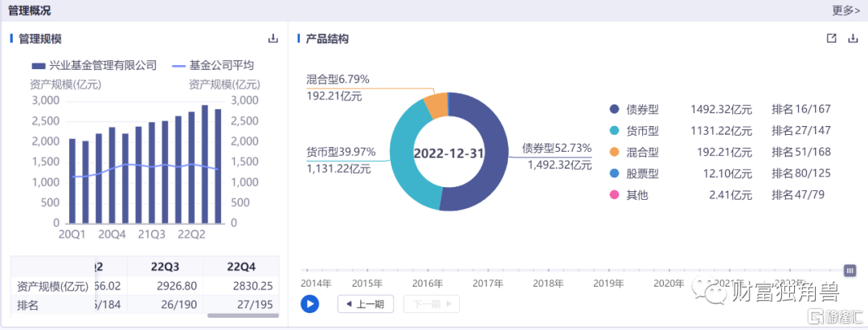Click the timeline slider handle at the end

click(x=850, y=271)
